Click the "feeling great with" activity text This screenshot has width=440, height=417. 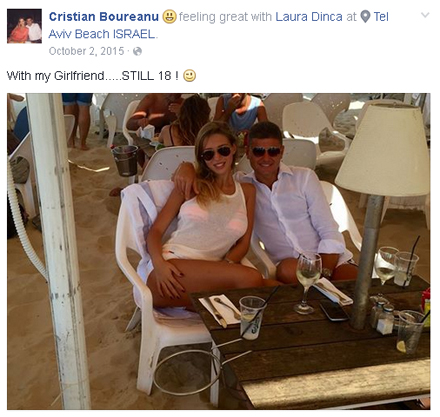(226, 17)
